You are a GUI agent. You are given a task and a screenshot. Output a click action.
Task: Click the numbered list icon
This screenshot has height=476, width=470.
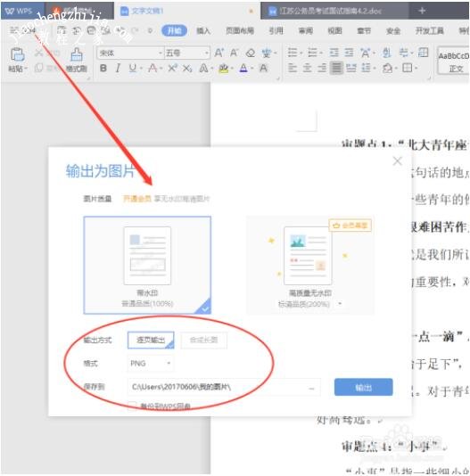point(312,53)
